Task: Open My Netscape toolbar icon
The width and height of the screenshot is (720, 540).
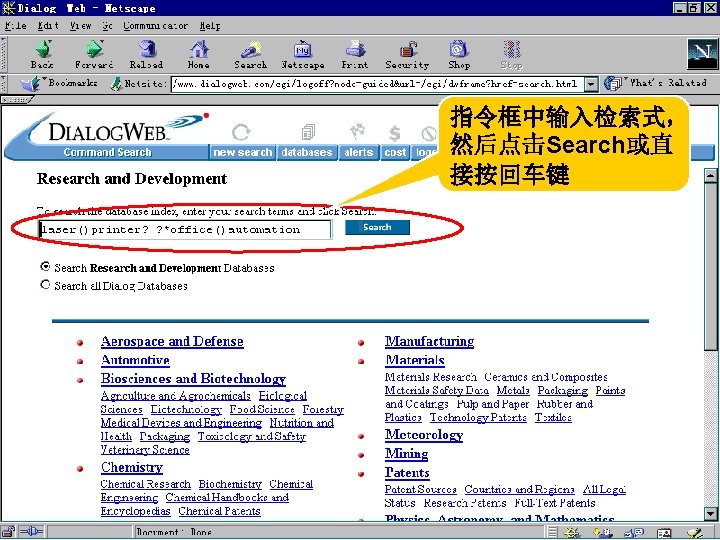Action: tap(303, 49)
